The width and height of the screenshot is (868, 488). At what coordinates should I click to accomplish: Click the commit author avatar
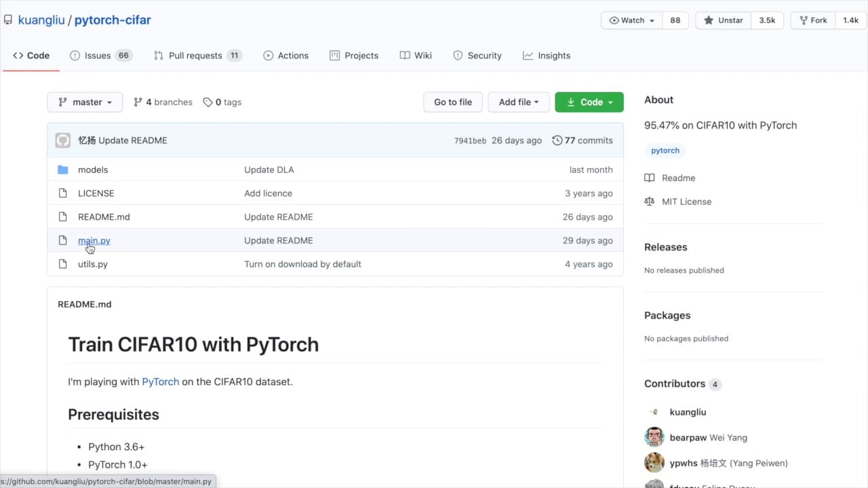63,140
